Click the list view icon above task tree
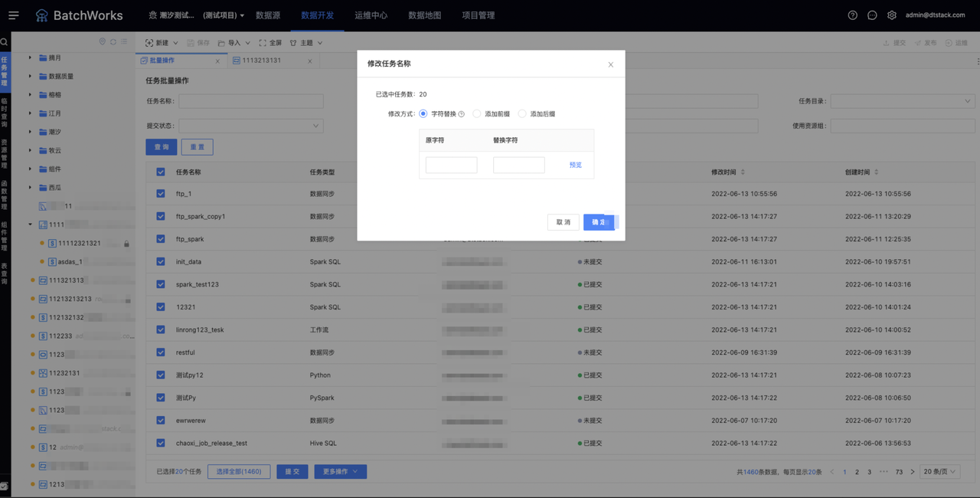The height and width of the screenshot is (498, 980). pos(124,42)
